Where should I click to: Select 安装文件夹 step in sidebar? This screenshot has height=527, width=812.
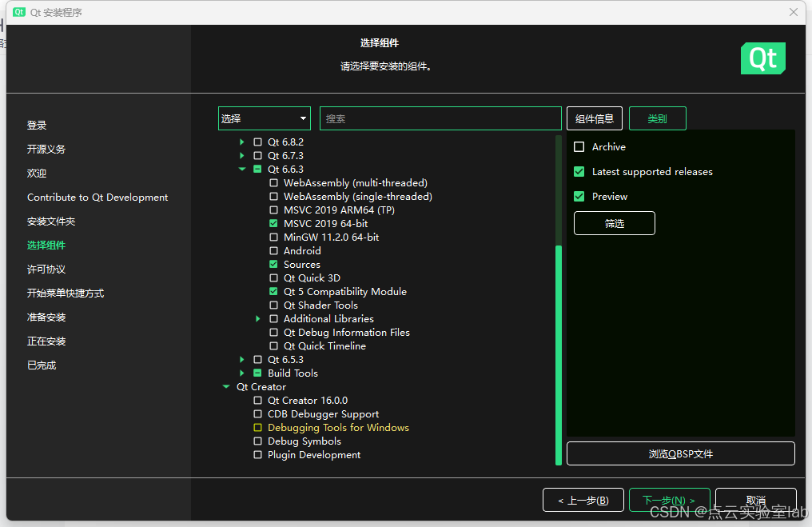51,222
